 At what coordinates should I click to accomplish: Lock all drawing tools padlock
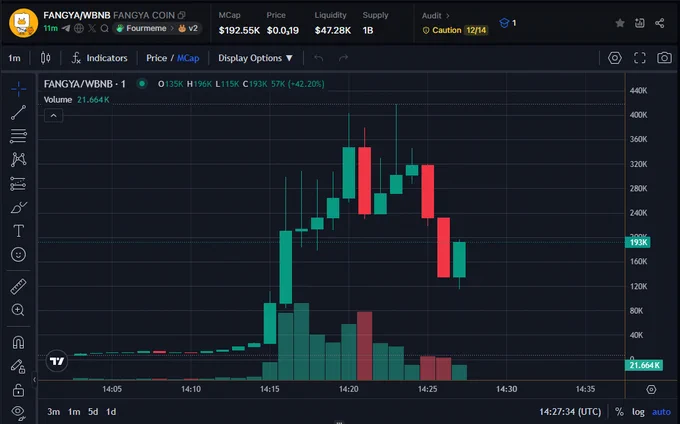click(x=18, y=390)
